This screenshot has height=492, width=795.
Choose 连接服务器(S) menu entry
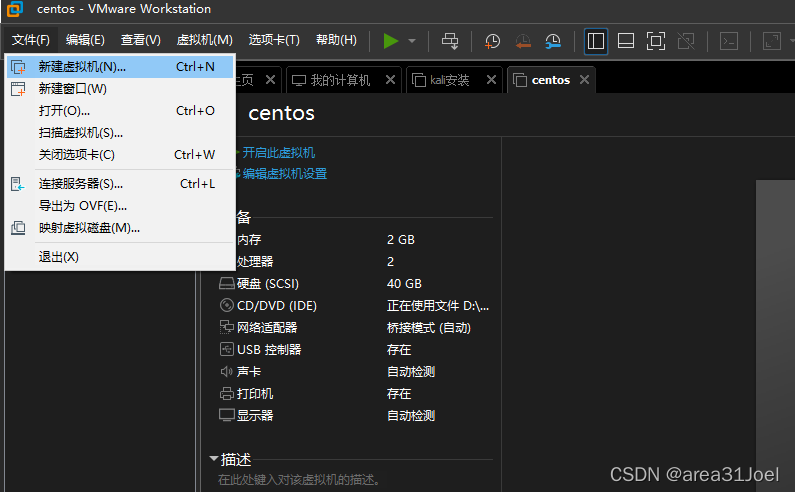[80, 184]
